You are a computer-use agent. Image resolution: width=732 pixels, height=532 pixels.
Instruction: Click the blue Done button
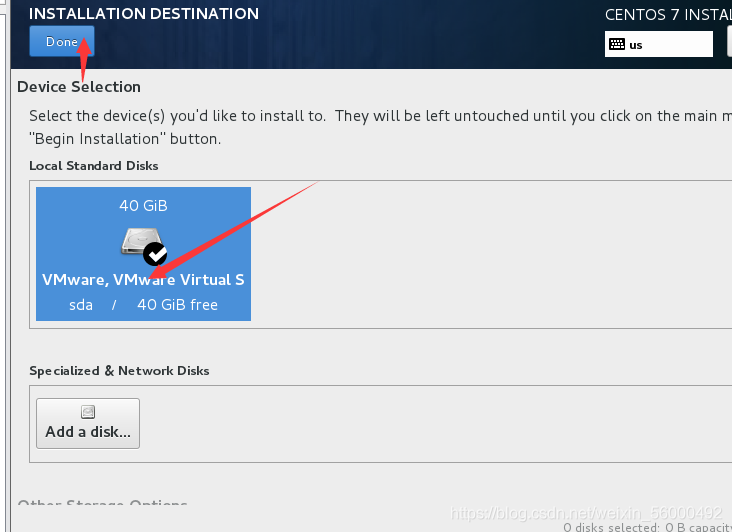(x=61, y=42)
